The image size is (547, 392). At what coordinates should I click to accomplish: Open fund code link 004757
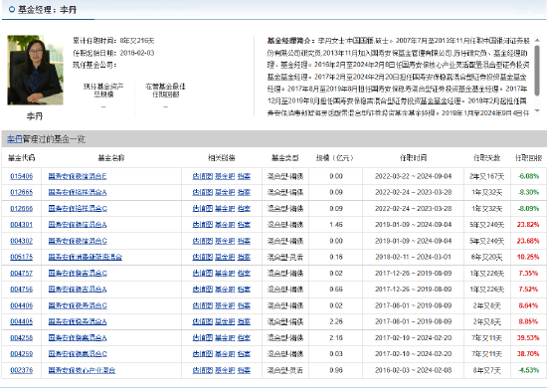pyautogui.click(x=21, y=274)
